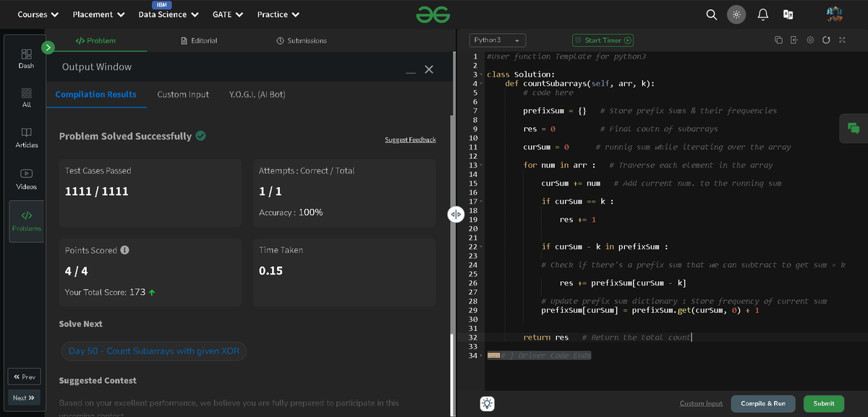Open Day 50 Count Subarrays with given XOR
The width and height of the screenshot is (868, 417).
click(x=154, y=351)
